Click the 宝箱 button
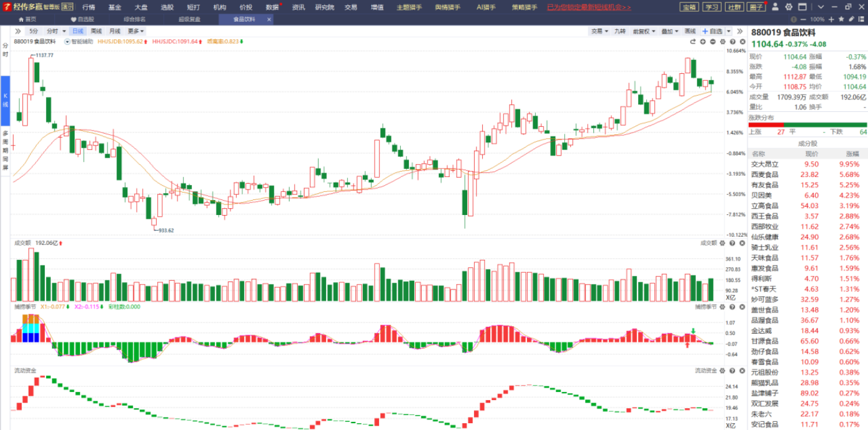Image resolution: width=868 pixels, height=430 pixels. click(x=689, y=7)
